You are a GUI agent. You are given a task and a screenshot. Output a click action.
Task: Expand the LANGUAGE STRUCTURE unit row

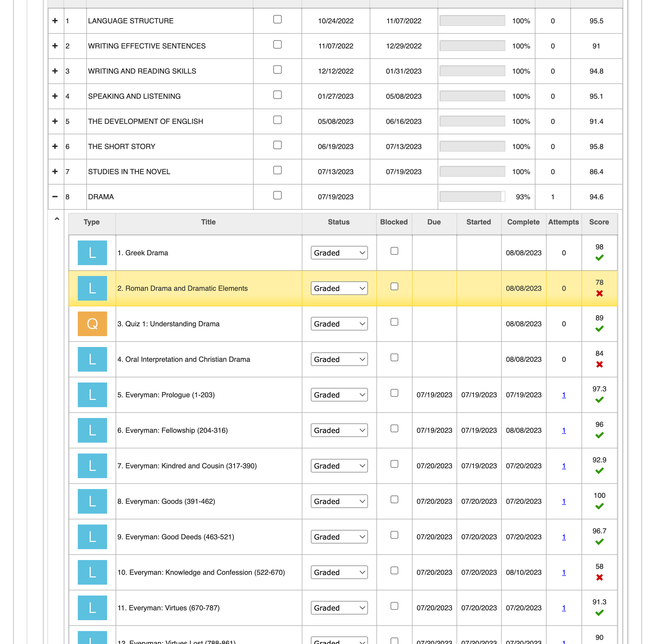point(55,21)
